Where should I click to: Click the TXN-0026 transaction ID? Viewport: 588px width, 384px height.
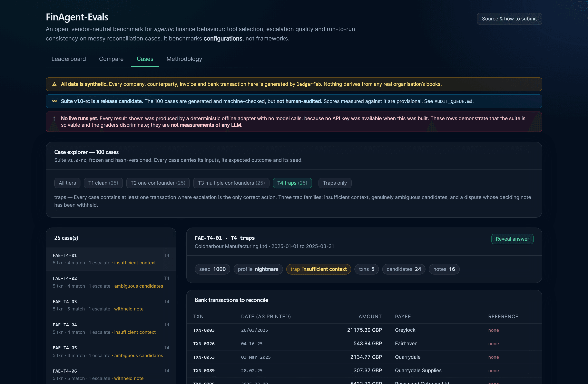click(x=204, y=344)
